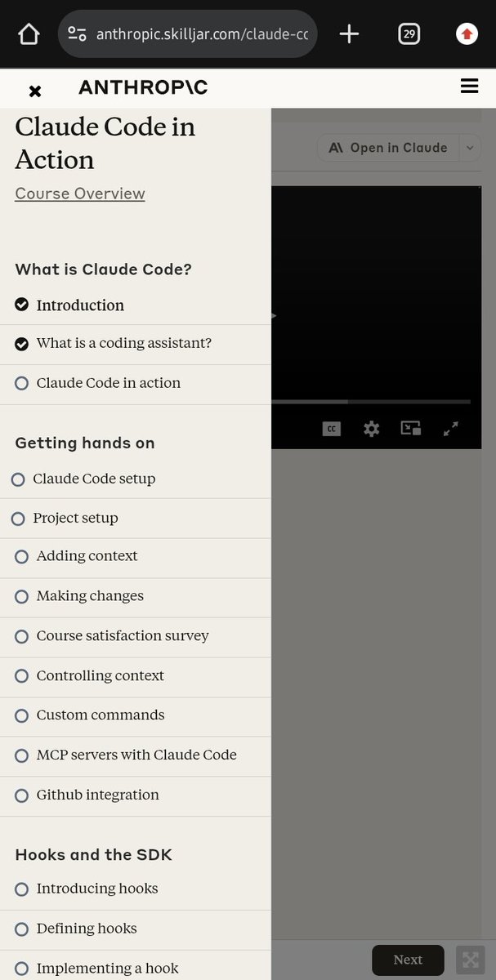The height and width of the screenshot is (980, 496).
Task: Open the tab switcher showing 29 tabs
Action: [409, 33]
